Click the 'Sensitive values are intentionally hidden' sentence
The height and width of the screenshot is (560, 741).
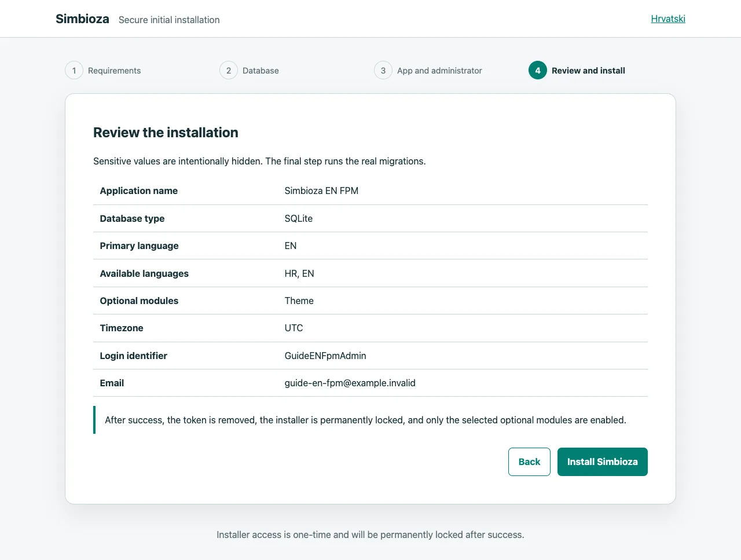[x=178, y=161]
